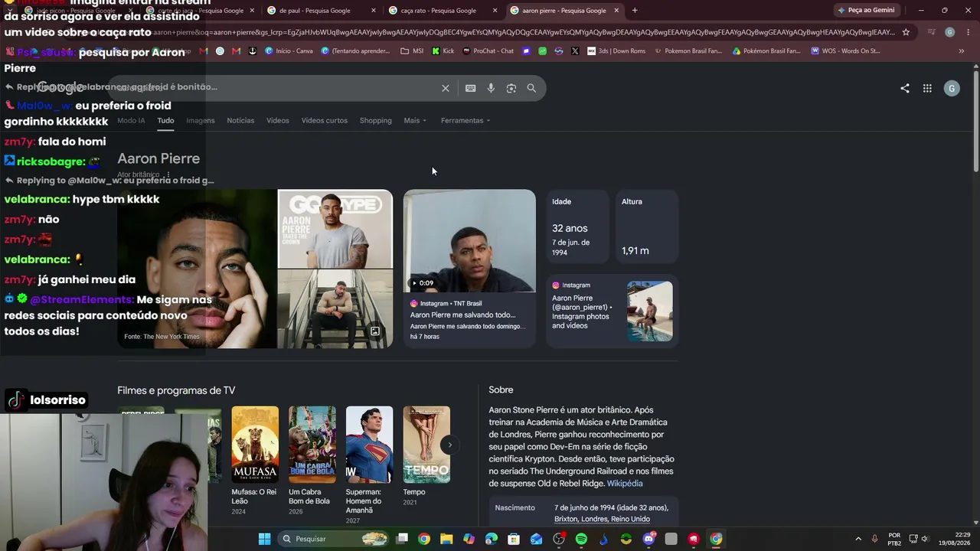Bookmark this page with the star icon

(x=906, y=32)
